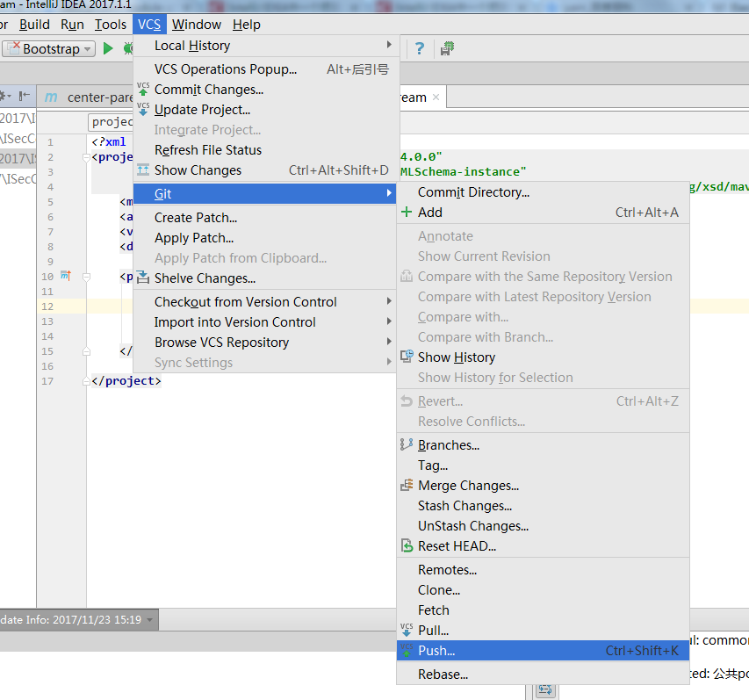This screenshot has width=749, height=700.
Task: Choose UnStash Changes in Git submenu
Action: tap(543, 525)
